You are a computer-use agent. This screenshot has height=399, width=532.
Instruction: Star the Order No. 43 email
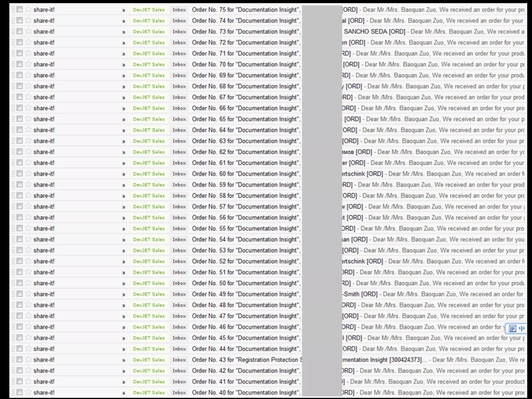(28, 360)
